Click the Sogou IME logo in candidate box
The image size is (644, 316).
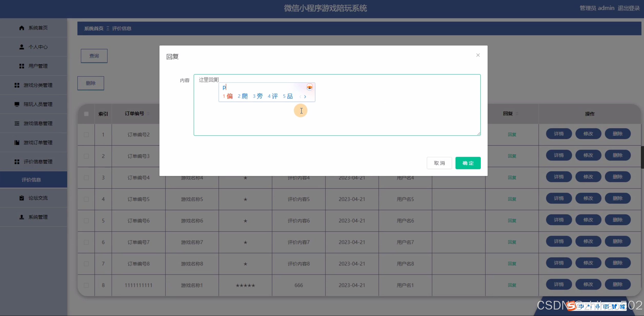pos(309,87)
